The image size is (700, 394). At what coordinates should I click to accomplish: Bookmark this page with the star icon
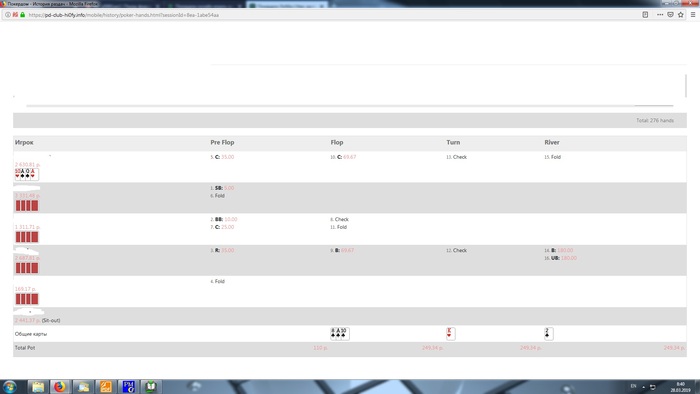681,15
